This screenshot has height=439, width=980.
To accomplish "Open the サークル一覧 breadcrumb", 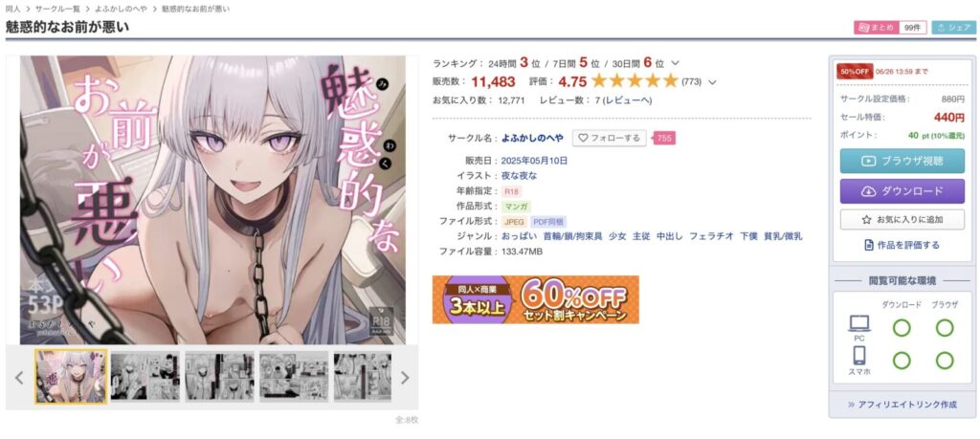I will point(57,9).
